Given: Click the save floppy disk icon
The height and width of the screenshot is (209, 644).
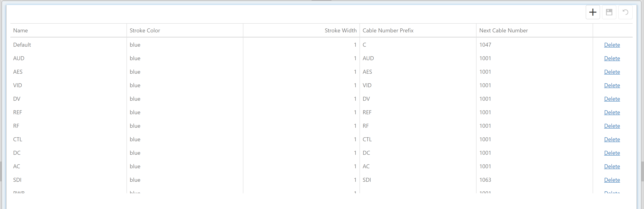Looking at the screenshot, I should 609,12.
